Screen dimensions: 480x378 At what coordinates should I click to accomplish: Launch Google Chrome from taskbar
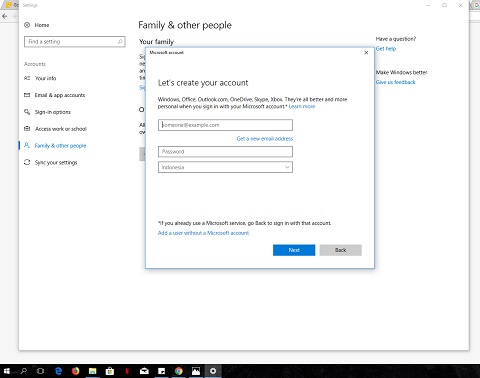click(179, 371)
